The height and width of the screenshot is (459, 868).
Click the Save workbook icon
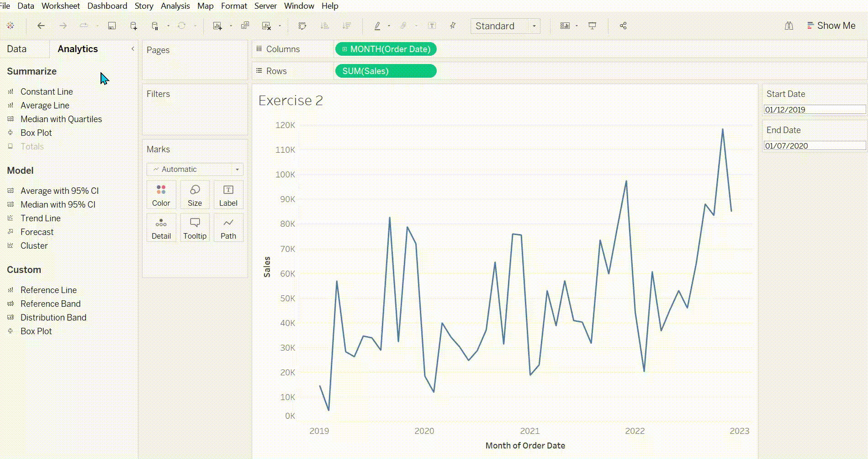click(x=111, y=26)
